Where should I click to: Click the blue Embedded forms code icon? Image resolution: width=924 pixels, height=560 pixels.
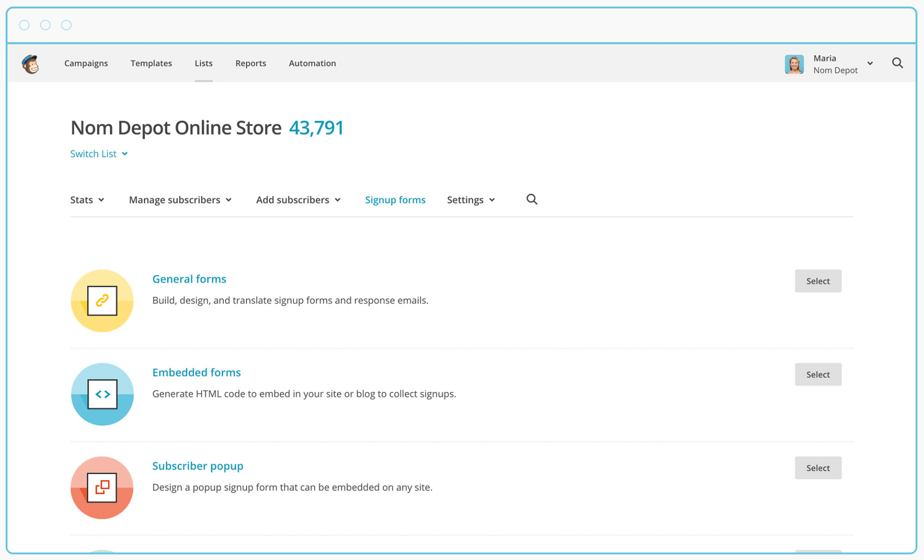[102, 394]
